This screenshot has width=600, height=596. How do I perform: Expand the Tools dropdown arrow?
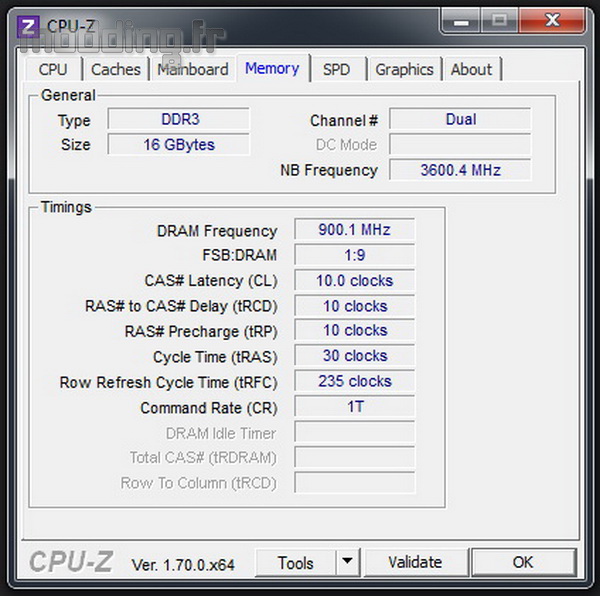tap(348, 562)
